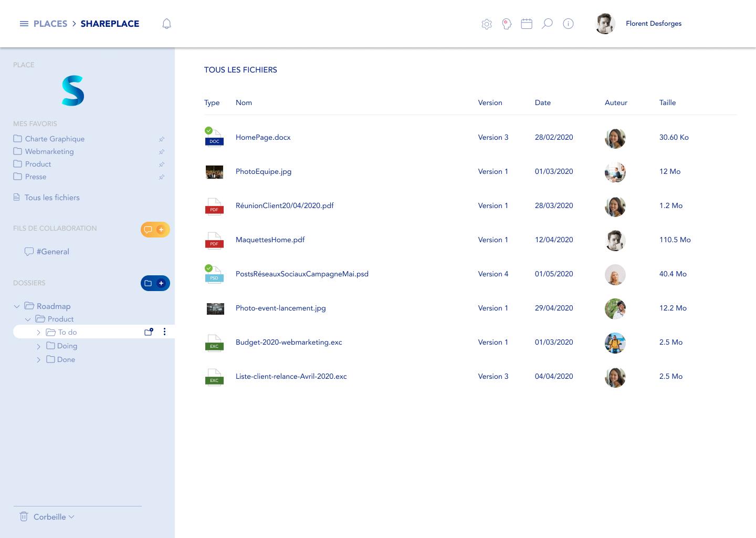Click the Corbeille trash icon
Viewport: 756px width, 538px height.
click(24, 516)
